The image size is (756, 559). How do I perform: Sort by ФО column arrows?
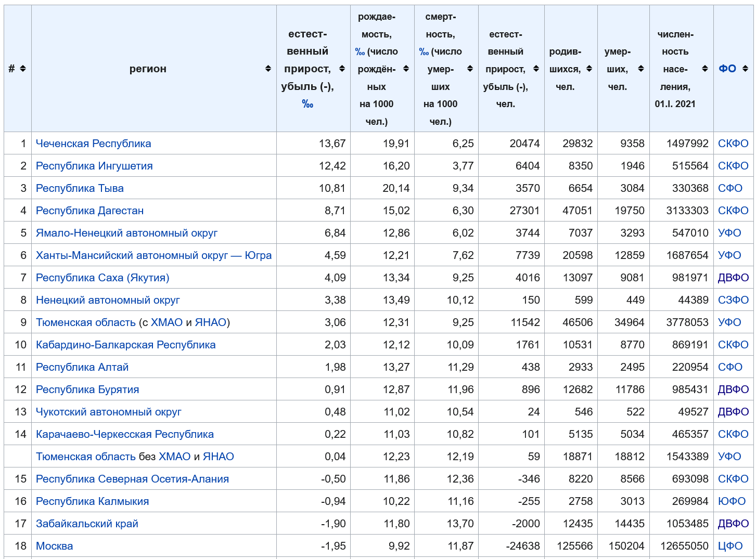click(x=745, y=69)
